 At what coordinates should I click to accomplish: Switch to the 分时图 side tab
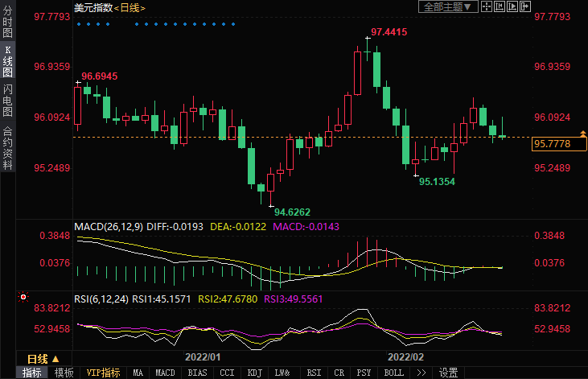[8, 26]
